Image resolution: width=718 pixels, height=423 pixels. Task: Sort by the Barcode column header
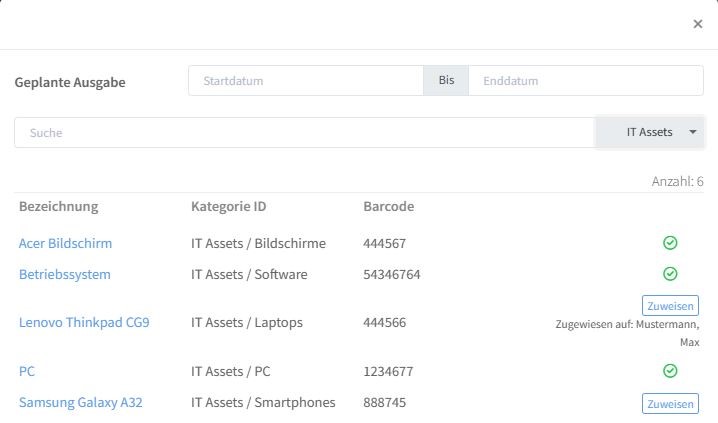coord(389,206)
